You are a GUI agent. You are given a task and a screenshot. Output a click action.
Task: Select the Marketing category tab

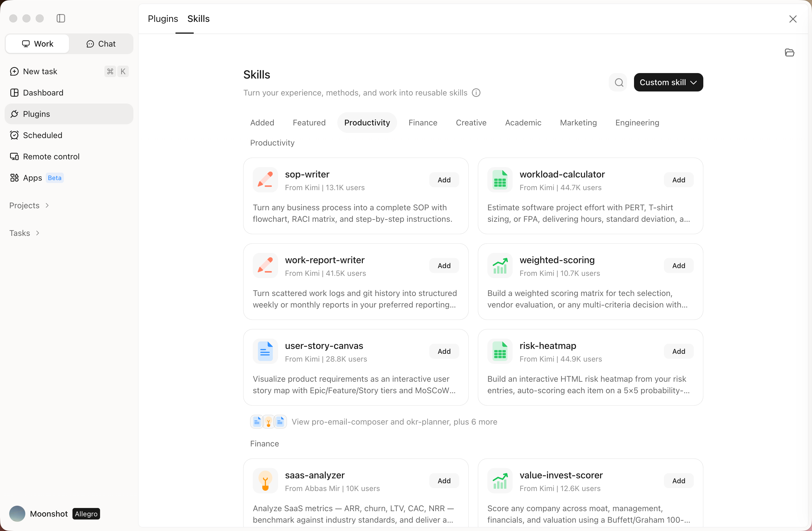tap(578, 123)
